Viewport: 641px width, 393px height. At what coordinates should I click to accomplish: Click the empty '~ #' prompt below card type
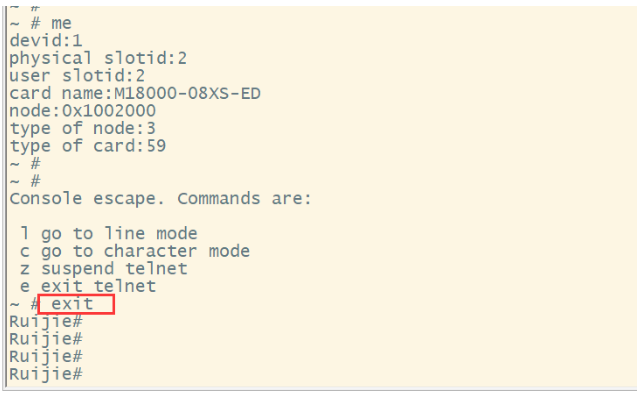click(25, 164)
